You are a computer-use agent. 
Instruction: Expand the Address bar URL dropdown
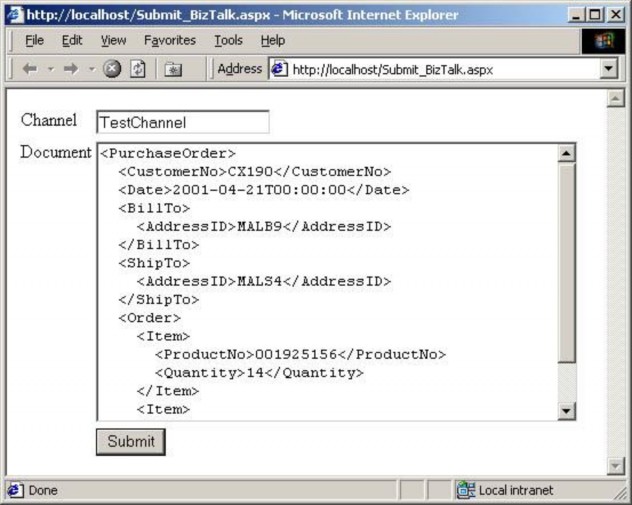click(609, 69)
